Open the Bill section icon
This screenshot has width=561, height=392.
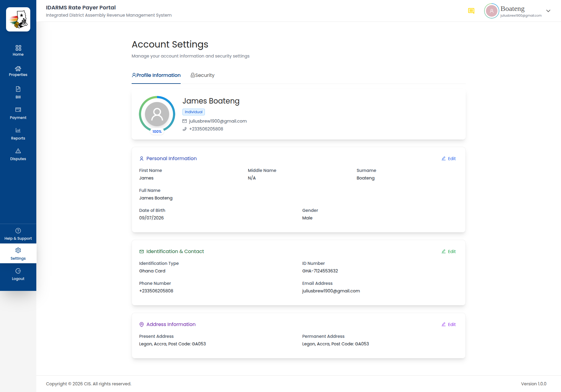pyautogui.click(x=18, y=89)
